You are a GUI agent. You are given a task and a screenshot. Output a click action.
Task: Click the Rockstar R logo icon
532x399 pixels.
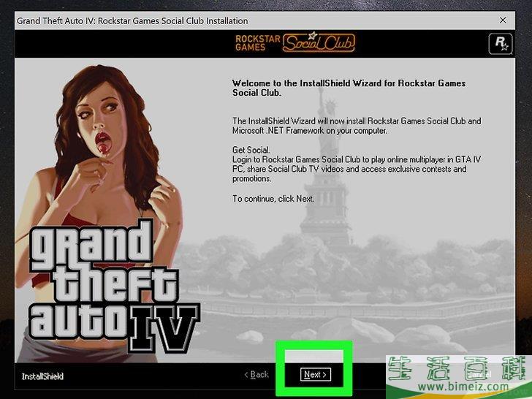pos(501,43)
